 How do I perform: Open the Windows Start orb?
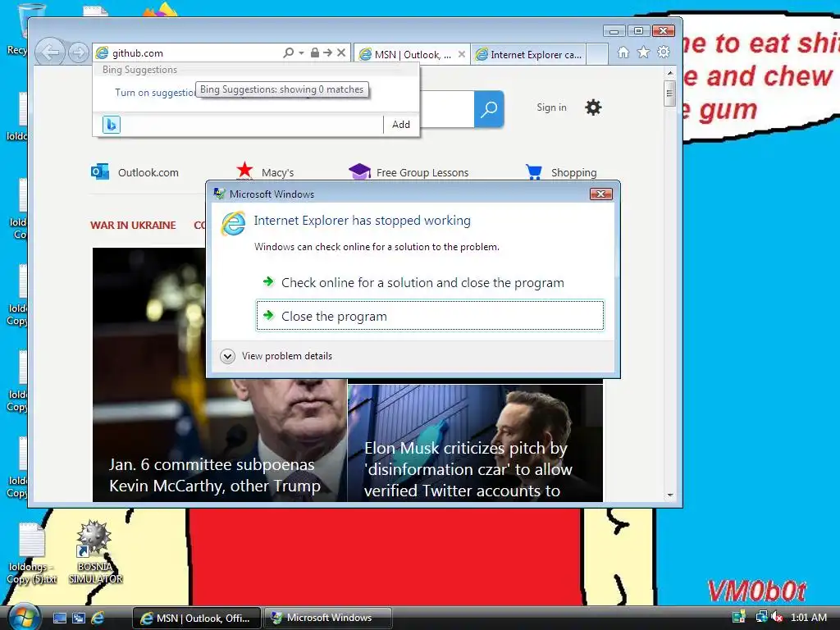(22, 617)
